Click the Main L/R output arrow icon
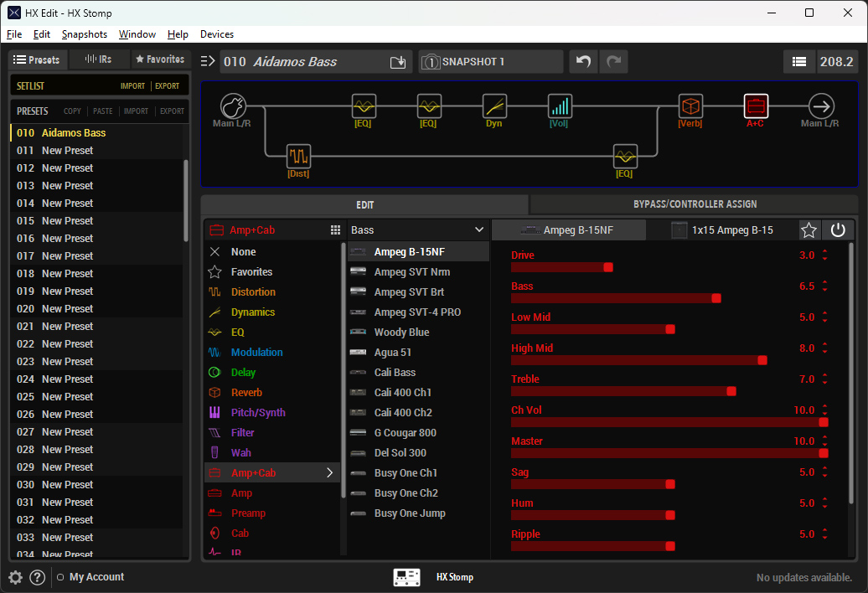Image resolution: width=868 pixels, height=593 pixels. 821,106
